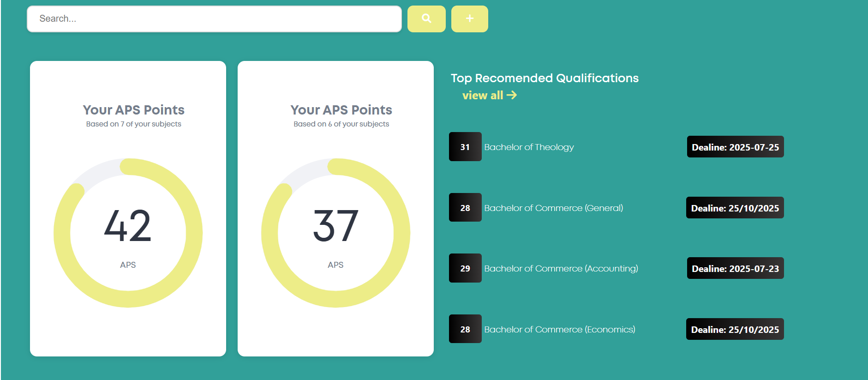Click the 28 badge beside Commerce (General)
Image resolution: width=868 pixels, height=380 pixels.
pyautogui.click(x=465, y=208)
